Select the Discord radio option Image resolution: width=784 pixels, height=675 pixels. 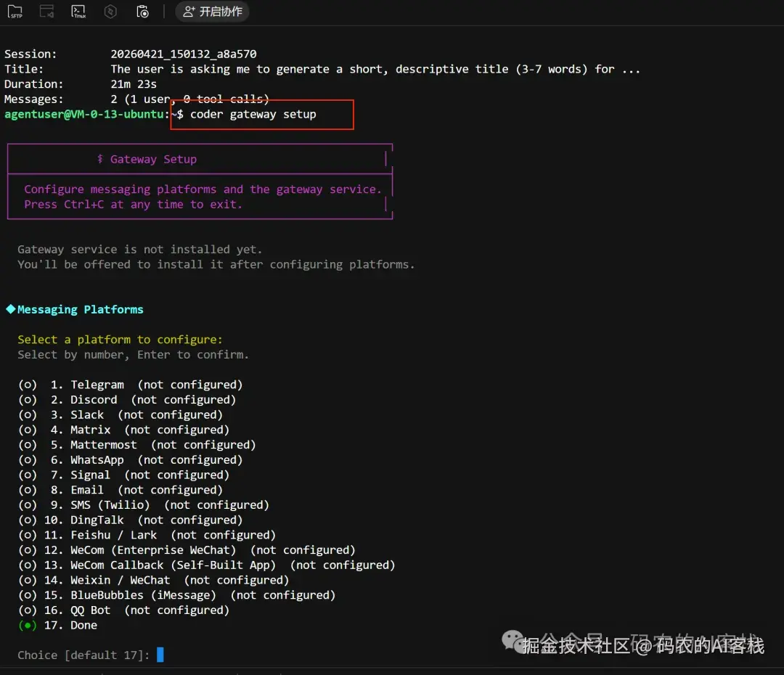point(28,399)
